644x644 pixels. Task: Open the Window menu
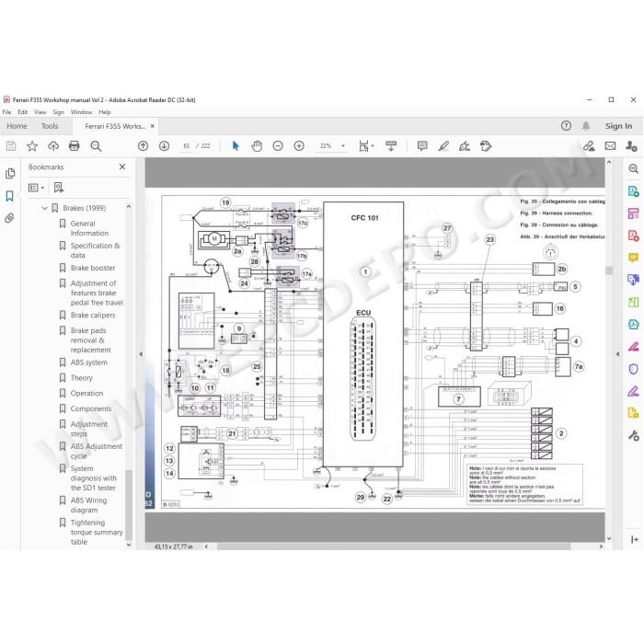81,112
